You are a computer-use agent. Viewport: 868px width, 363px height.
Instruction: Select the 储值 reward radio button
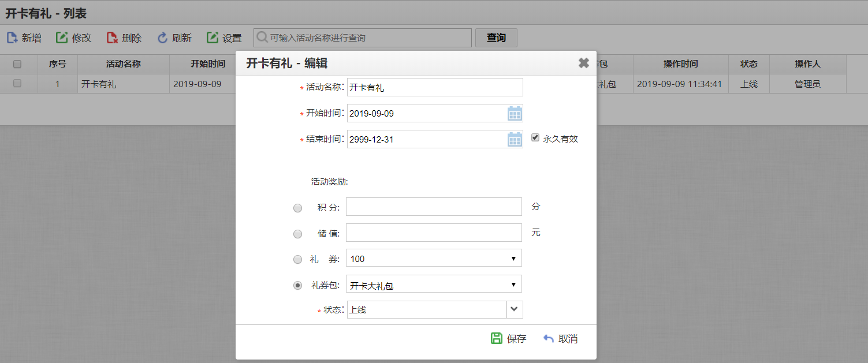[297, 234]
